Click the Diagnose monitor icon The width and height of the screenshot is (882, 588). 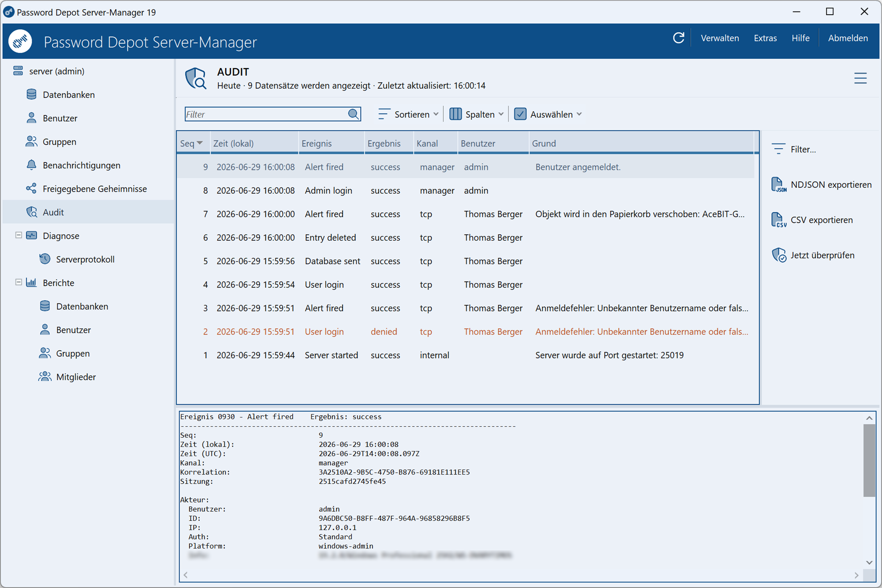point(32,236)
